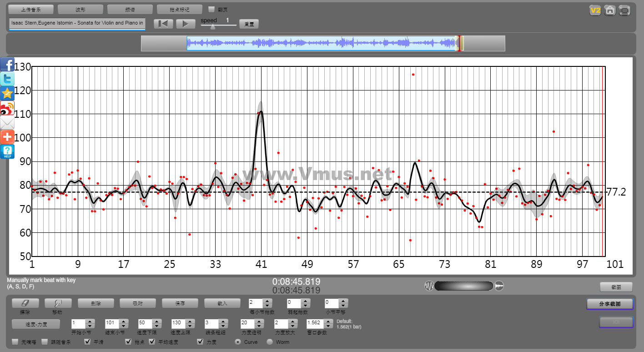Click the speed slider handle
The width and height of the screenshot is (644, 352).
212,27
